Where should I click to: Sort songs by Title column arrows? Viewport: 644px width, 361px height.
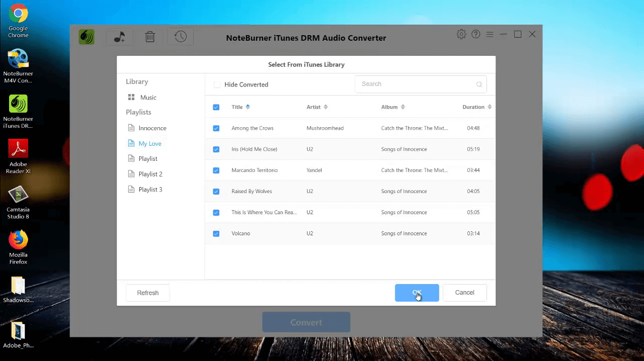pyautogui.click(x=248, y=107)
